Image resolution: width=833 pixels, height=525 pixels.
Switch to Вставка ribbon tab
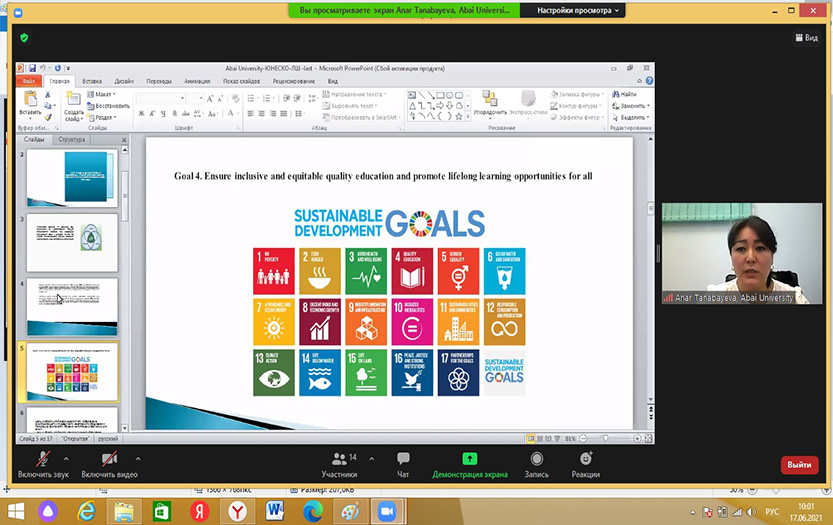92,81
